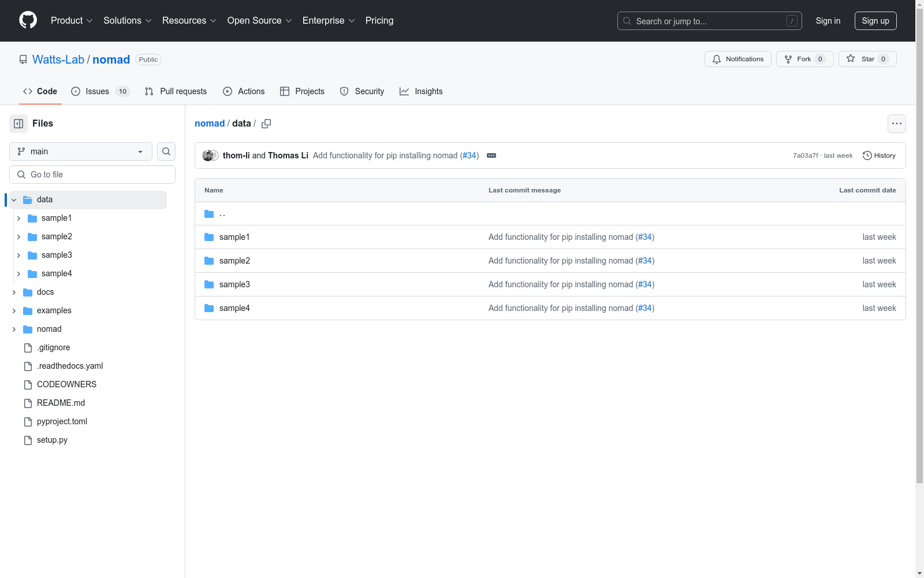Open the Enterprise menu
This screenshot has height=578, width=924.
click(329, 20)
